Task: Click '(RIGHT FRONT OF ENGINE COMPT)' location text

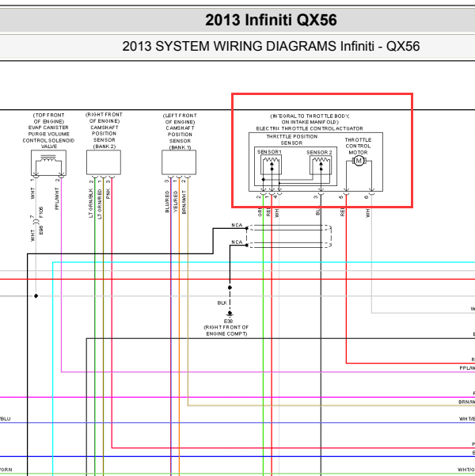Action: point(226,330)
